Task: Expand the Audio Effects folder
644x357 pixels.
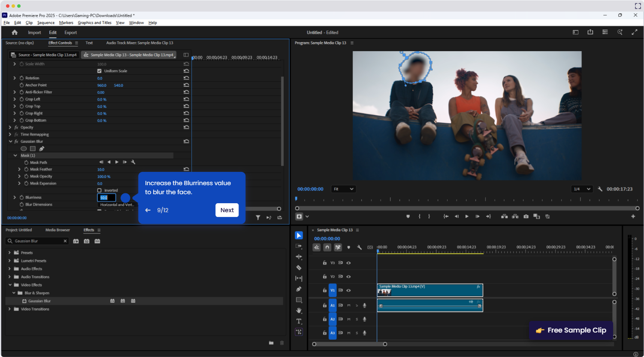Action: [9, 269]
